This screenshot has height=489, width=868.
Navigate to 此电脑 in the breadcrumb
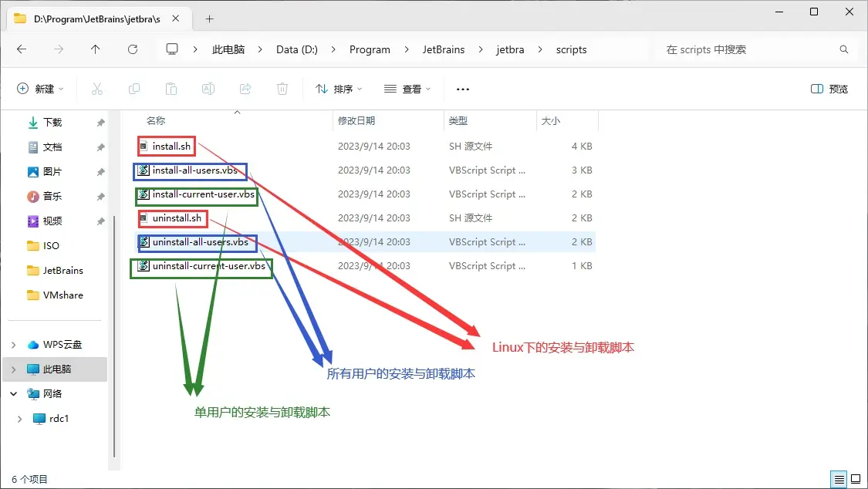tap(228, 49)
